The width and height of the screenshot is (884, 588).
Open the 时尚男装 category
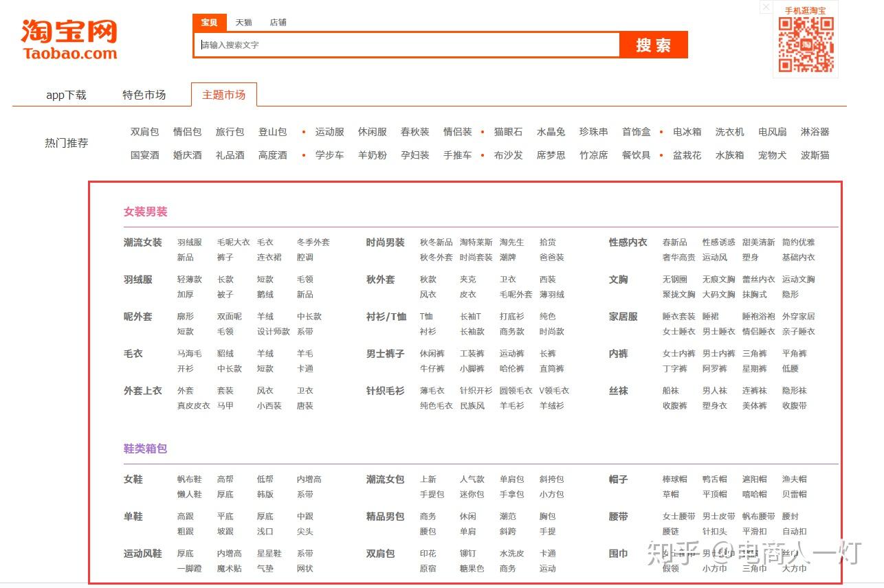(x=386, y=242)
